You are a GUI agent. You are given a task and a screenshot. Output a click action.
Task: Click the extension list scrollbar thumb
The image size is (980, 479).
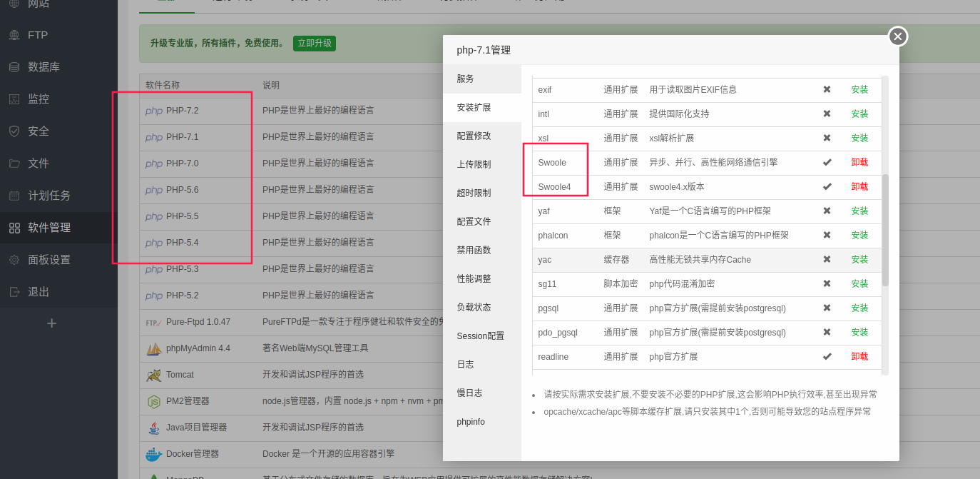click(x=885, y=230)
